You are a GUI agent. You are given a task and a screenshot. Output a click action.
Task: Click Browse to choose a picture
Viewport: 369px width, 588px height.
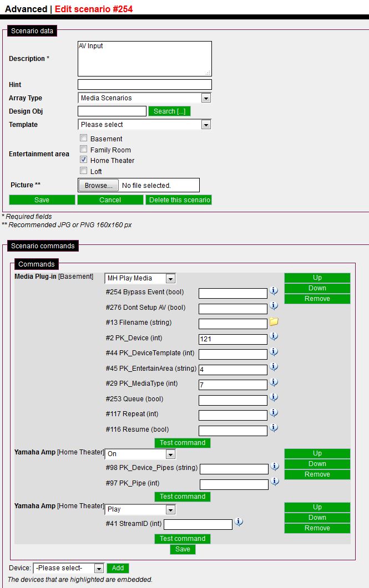click(x=98, y=185)
